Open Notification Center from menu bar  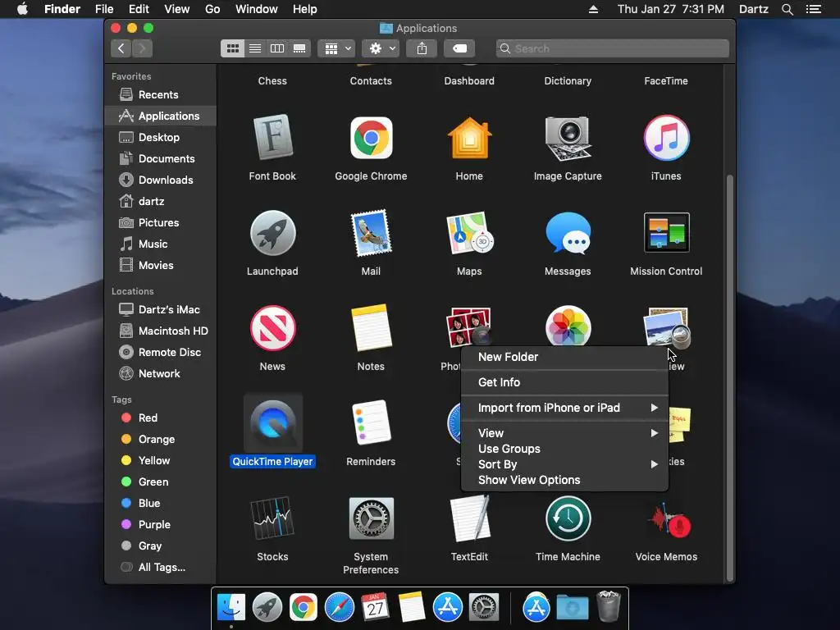click(814, 9)
